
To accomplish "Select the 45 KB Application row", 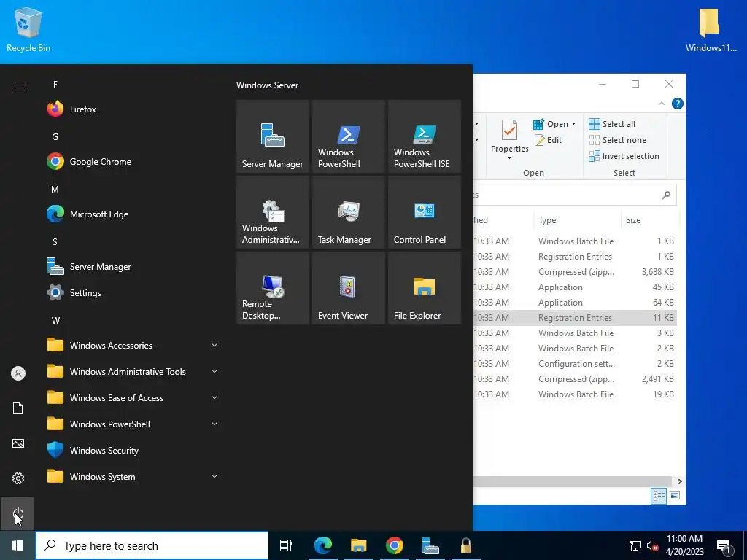I will [575, 287].
